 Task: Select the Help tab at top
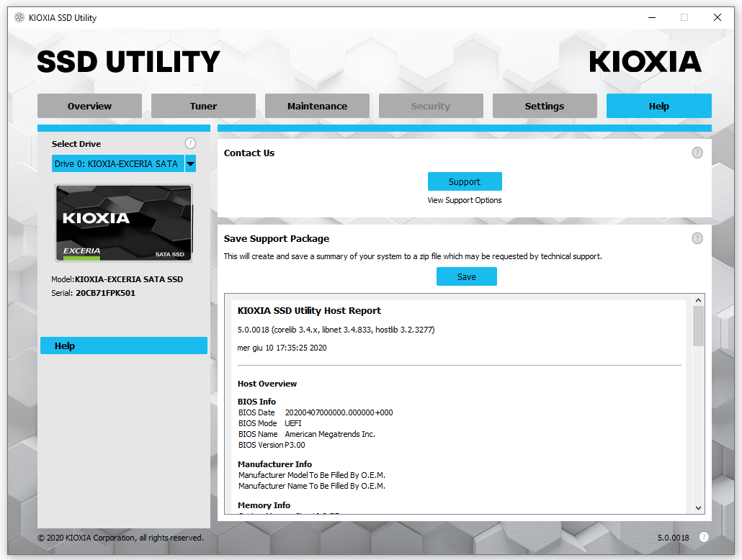click(658, 106)
